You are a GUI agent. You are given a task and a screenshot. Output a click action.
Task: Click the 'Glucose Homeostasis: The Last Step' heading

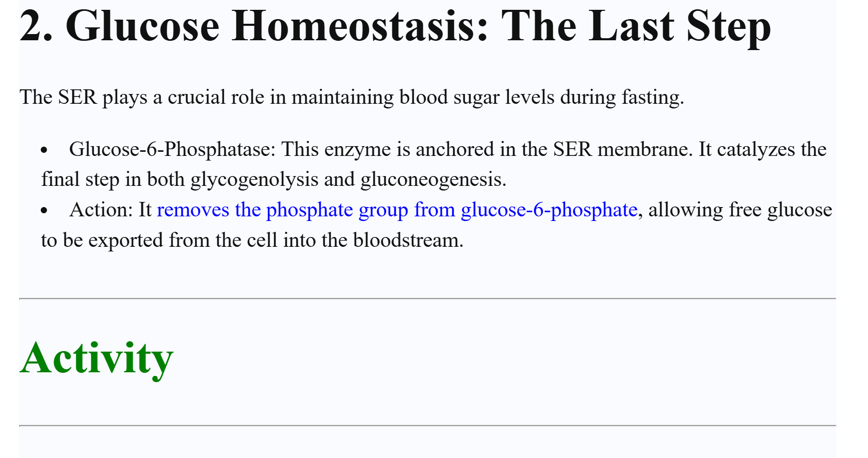395,26
